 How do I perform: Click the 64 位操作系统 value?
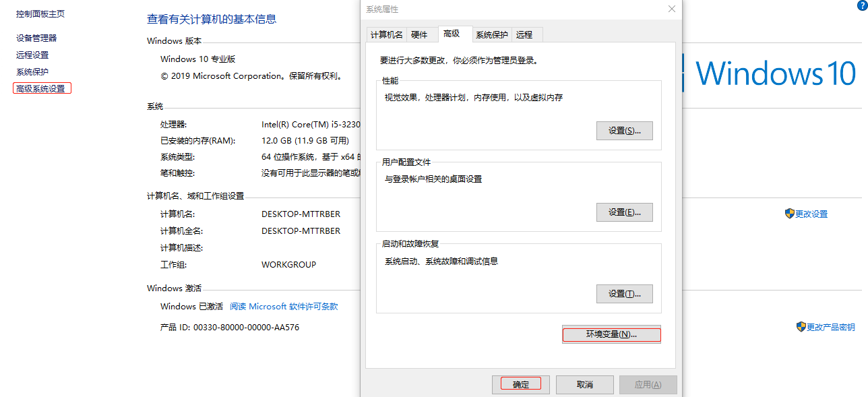(311, 157)
